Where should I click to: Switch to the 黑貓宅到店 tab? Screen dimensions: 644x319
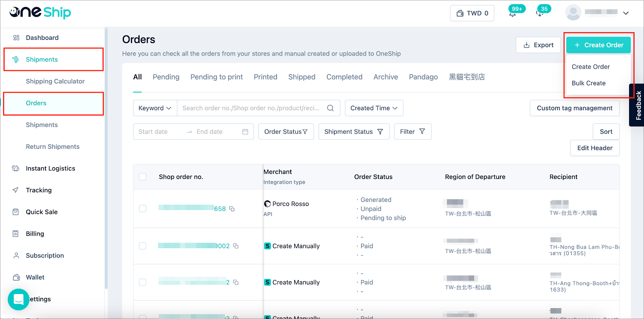(x=467, y=77)
